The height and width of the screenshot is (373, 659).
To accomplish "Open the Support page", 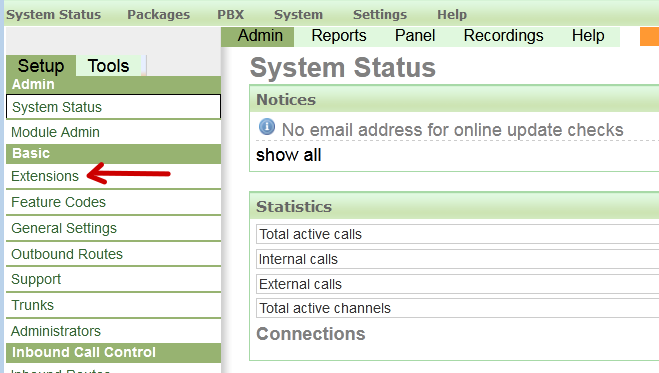I will click(113, 279).
